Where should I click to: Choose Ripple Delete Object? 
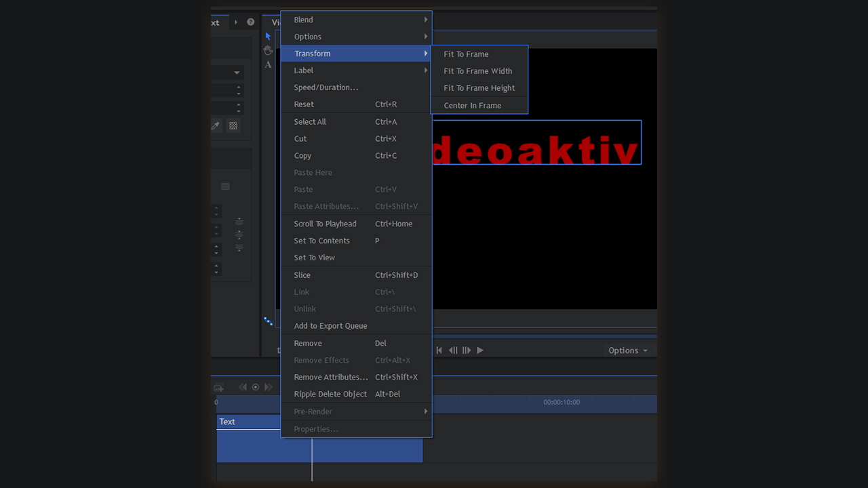click(x=330, y=394)
